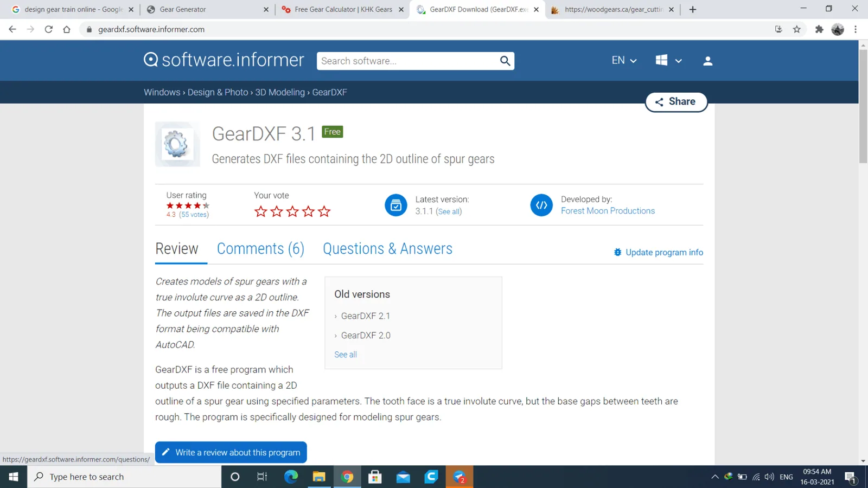Close the Gear Generator tab

click(266, 9)
